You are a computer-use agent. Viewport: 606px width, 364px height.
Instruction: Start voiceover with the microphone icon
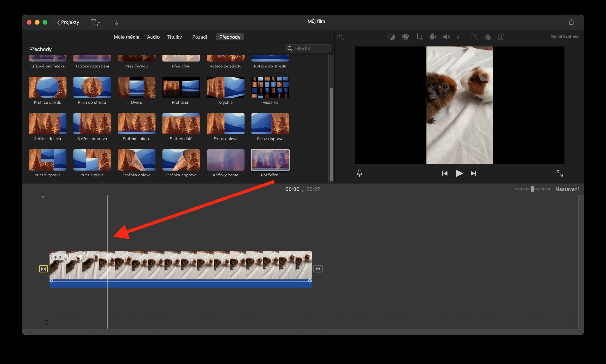pyautogui.click(x=359, y=173)
